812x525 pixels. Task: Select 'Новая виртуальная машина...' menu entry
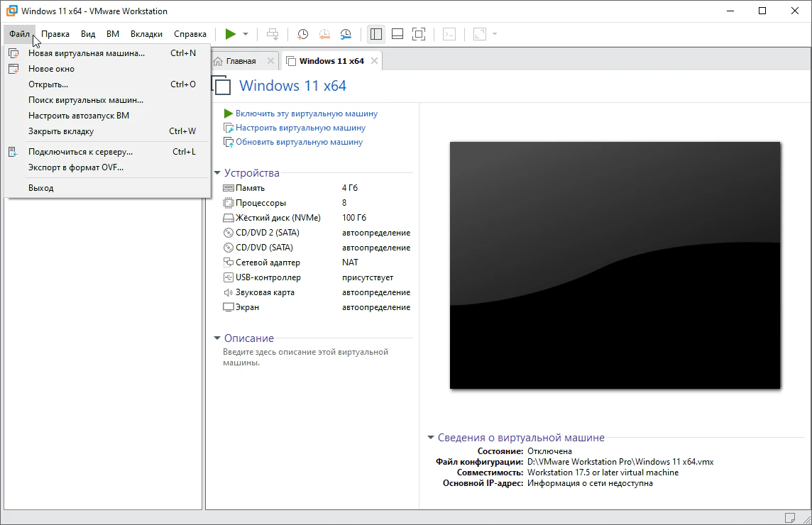86,53
